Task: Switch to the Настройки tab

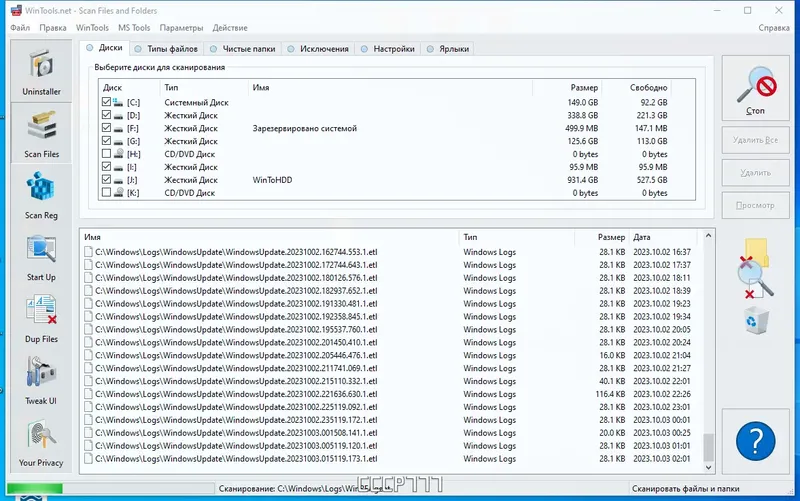Action: [x=388, y=49]
